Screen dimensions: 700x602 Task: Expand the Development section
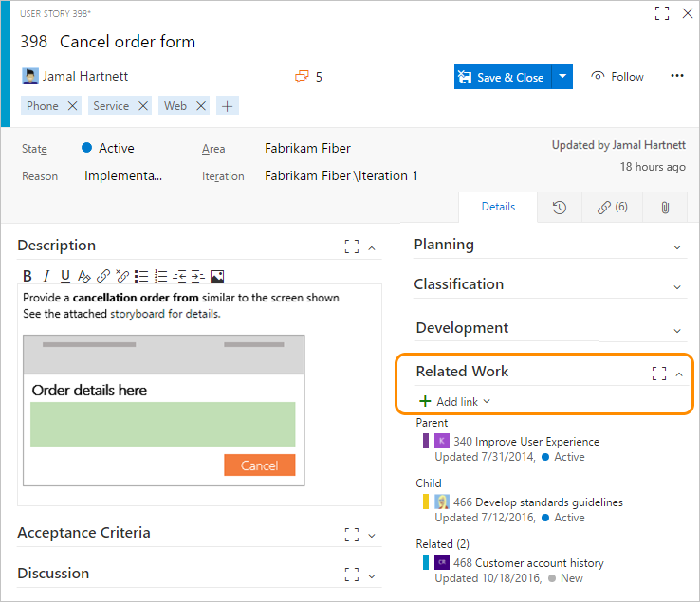coord(677,331)
